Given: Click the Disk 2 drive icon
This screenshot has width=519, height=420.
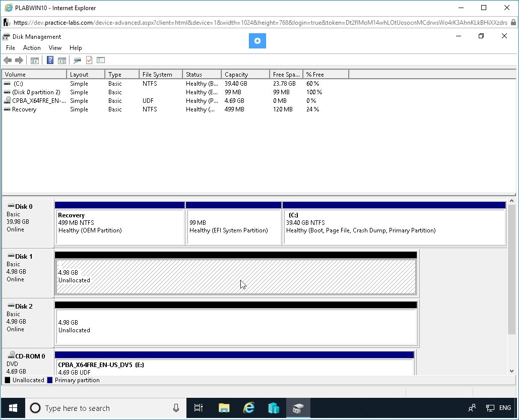Looking at the screenshot, I should click(11, 306).
